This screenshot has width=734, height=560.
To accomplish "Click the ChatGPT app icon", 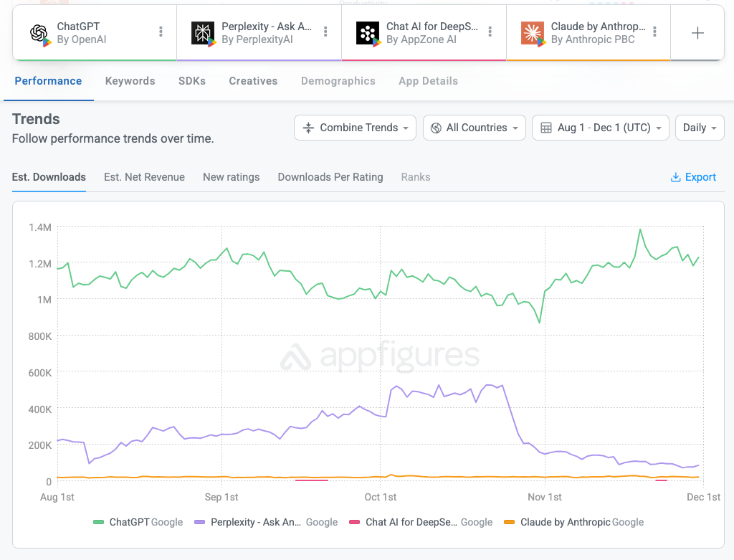I will coord(39,33).
